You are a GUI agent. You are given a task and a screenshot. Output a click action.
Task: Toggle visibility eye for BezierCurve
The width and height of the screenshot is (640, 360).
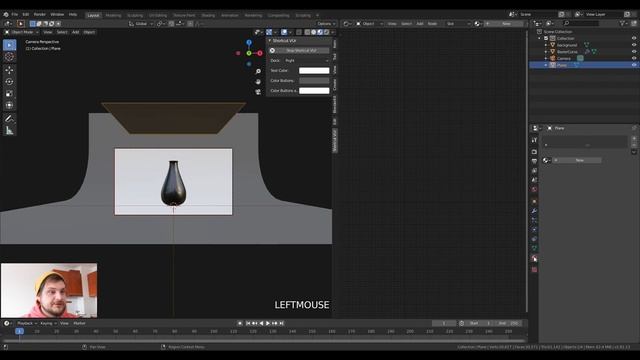(x=634, y=52)
